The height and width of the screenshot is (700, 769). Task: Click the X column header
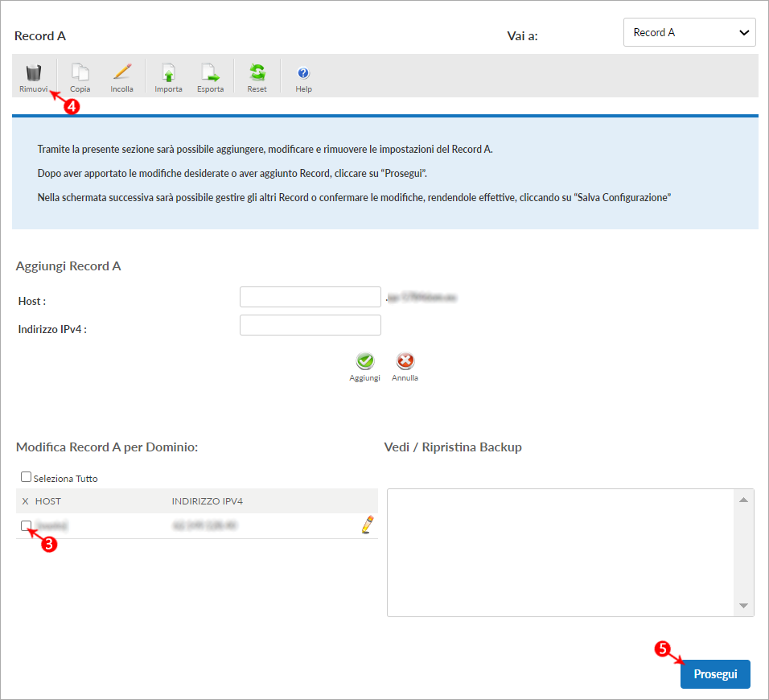(26, 501)
